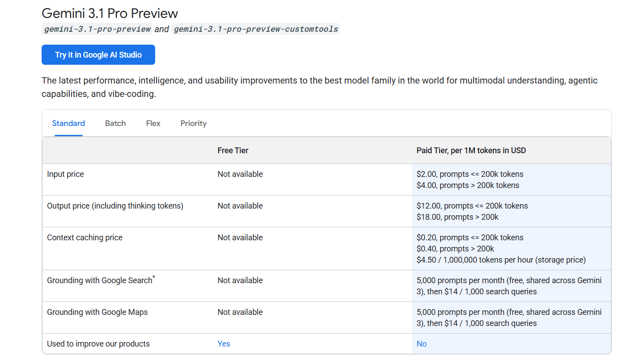Click the $4.00, prompts > 200k tokens text
The height and width of the screenshot is (364, 644).
[468, 185]
